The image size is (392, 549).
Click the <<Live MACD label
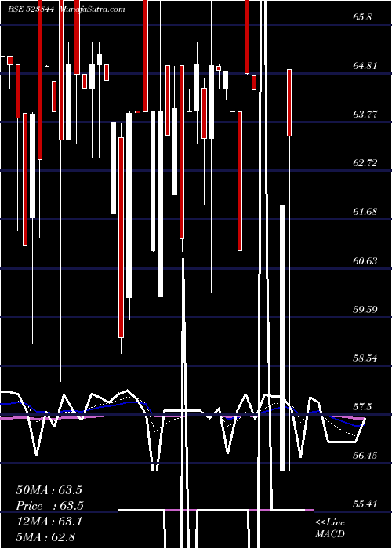[x=330, y=529]
